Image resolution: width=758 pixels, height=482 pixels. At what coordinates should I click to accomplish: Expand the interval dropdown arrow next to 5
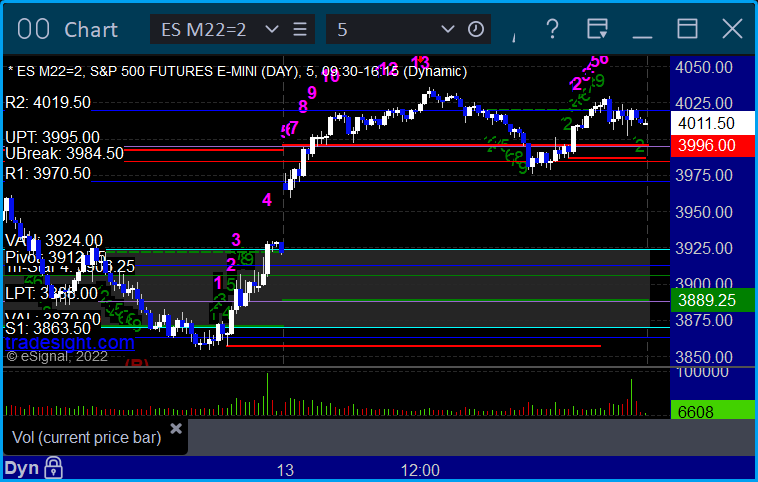[x=448, y=29]
